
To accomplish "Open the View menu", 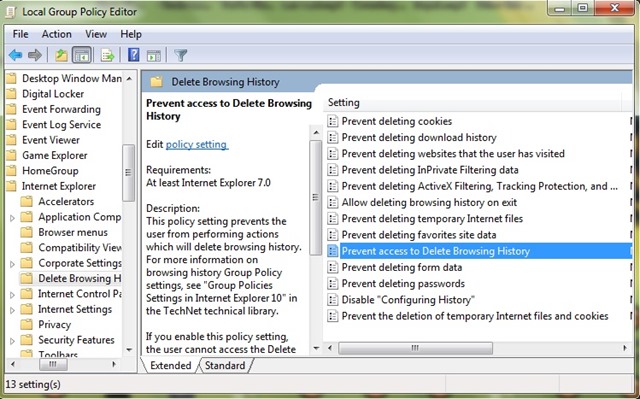I will click(x=96, y=34).
